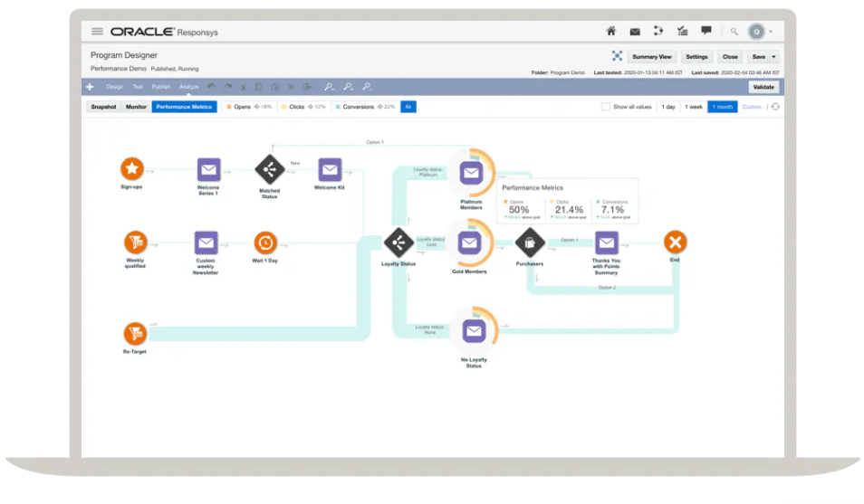
Task: Open the user avatar account menu
Action: click(756, 32)
